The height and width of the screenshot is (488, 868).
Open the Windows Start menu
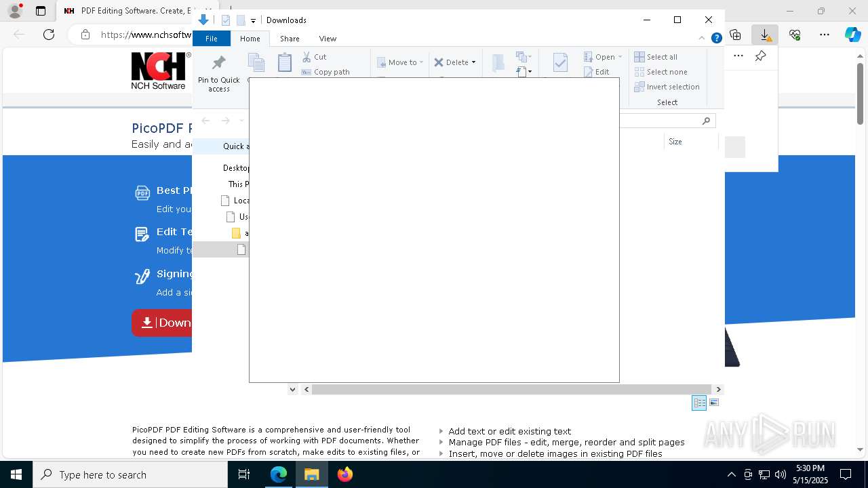[x=16, y=474]
